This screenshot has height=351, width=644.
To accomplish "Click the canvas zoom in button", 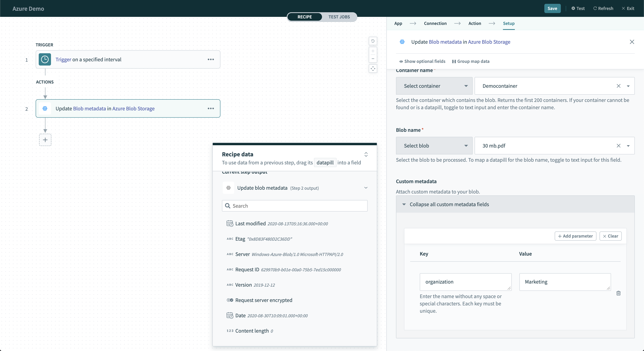I will 373,51.
